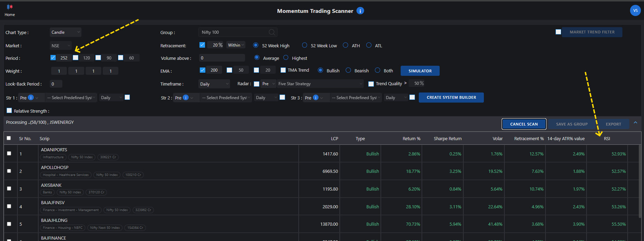Click results table vertical scrollbar
This screenshot has height=241, width=644.
[x=640, y=181]
